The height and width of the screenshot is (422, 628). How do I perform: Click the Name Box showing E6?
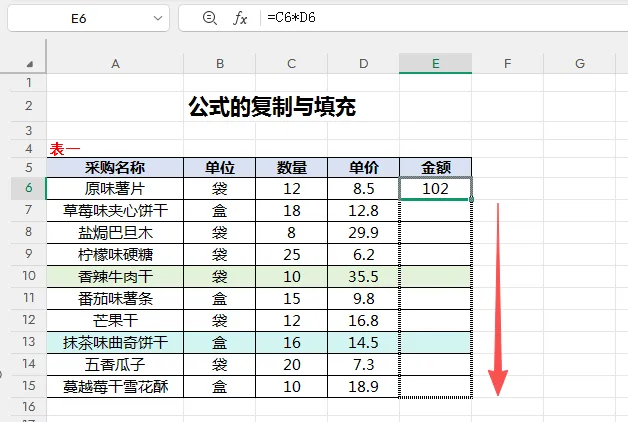tap(89, 18)
